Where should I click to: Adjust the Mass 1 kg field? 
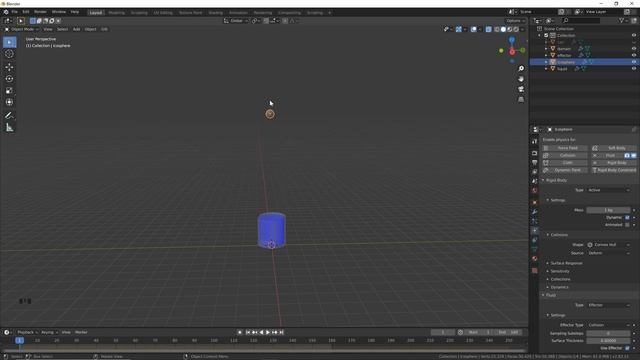609,210
